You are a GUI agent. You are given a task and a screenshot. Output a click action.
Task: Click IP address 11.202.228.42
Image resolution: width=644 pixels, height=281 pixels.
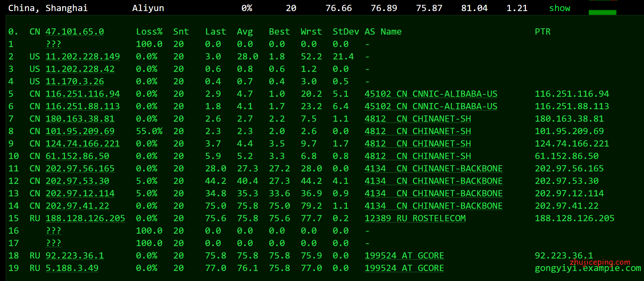80,69
